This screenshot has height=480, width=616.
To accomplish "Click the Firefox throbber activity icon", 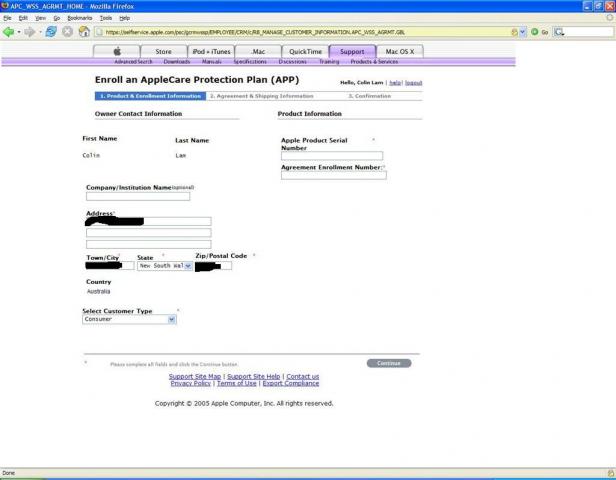I will (610, 18).
